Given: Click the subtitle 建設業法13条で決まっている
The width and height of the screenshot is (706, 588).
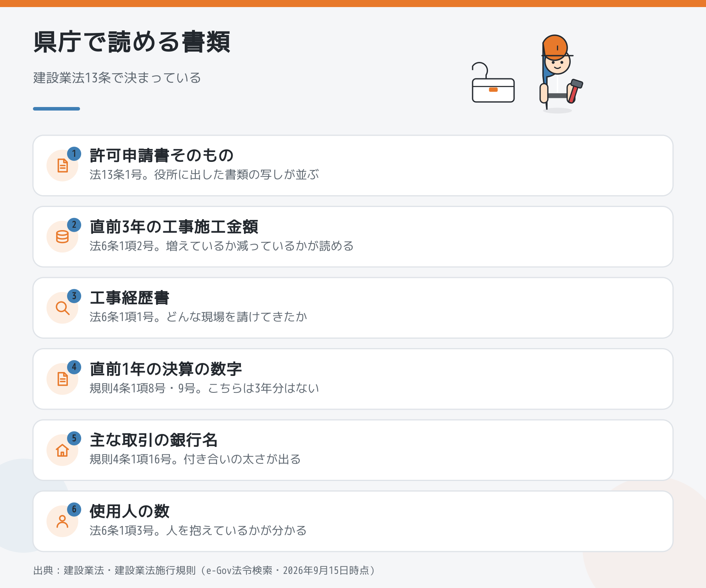Looking at the screenshot, I should point(117,78).
